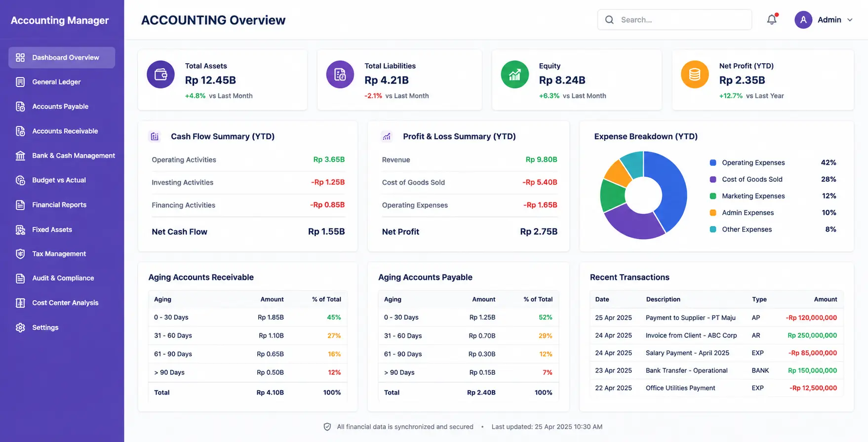This screenshot has width=868, height=442.
Task: Open Accounts Payable from sidebar
Action: (x=60, y=107)
